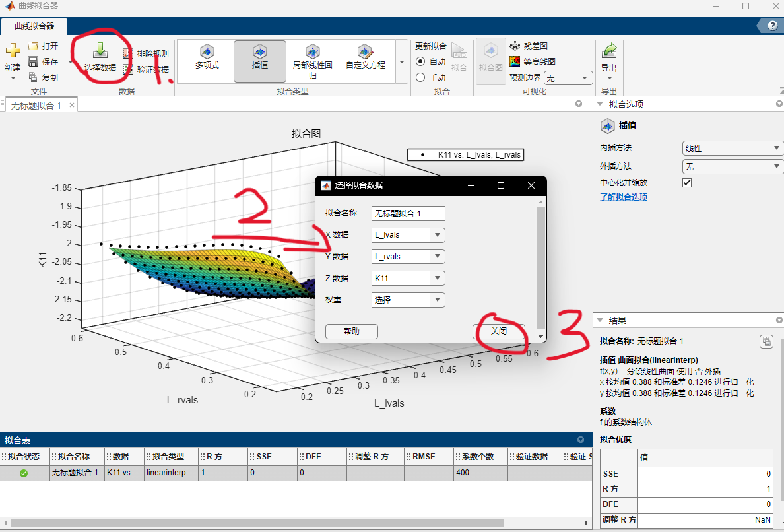Click the 拟合名称 text field
The image size is (784, 532).
coord(408,213)
